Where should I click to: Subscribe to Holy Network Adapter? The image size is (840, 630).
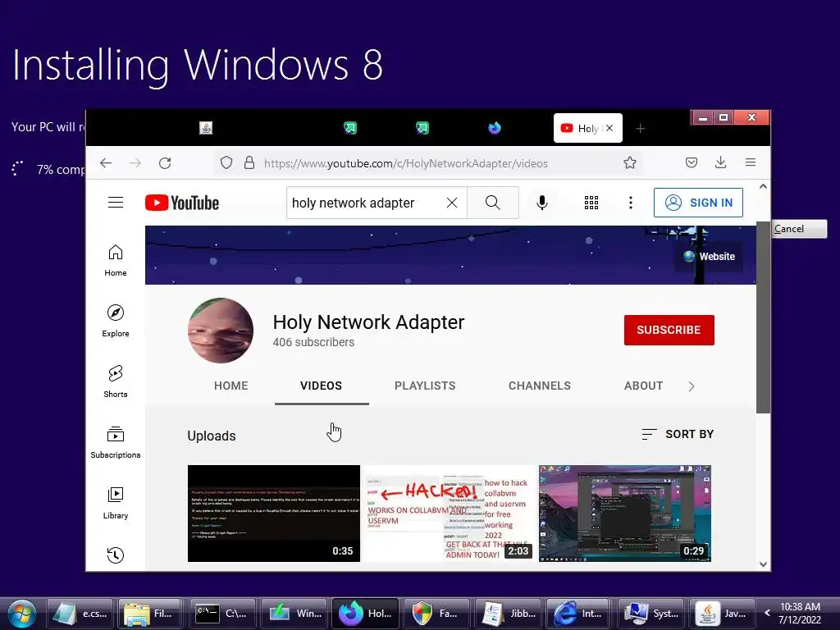click(669, 330)
